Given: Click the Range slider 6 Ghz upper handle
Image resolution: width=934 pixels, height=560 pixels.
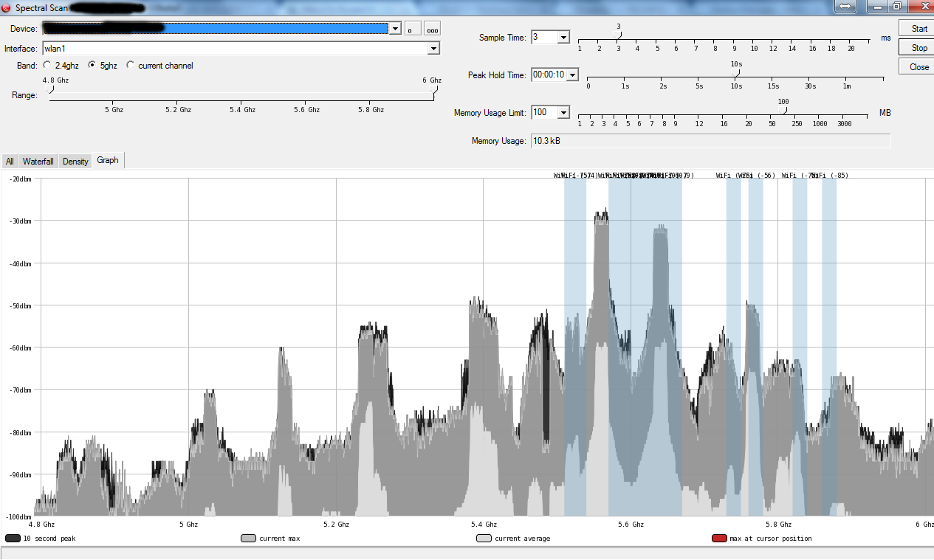Looking at the screenshot, I should (x=434, y=90).
